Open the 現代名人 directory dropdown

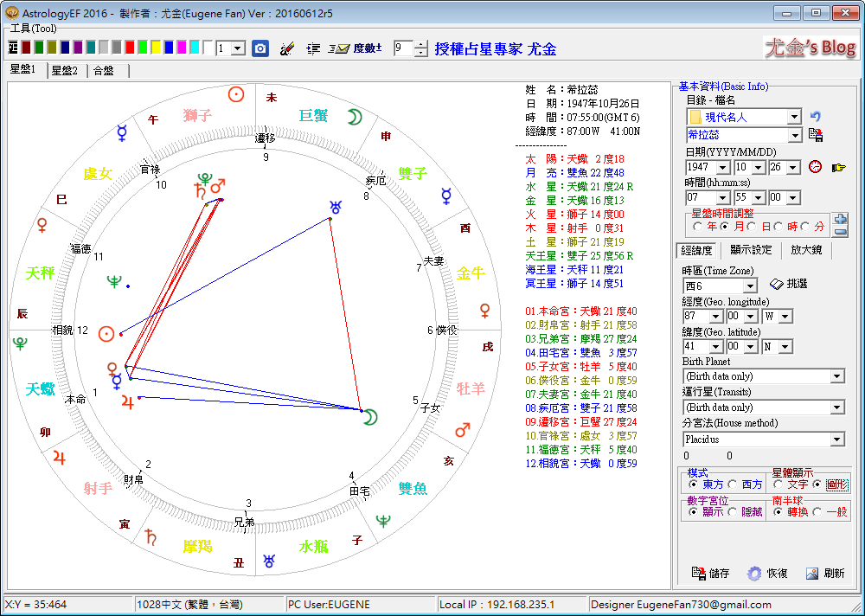[x=794, y=117]
